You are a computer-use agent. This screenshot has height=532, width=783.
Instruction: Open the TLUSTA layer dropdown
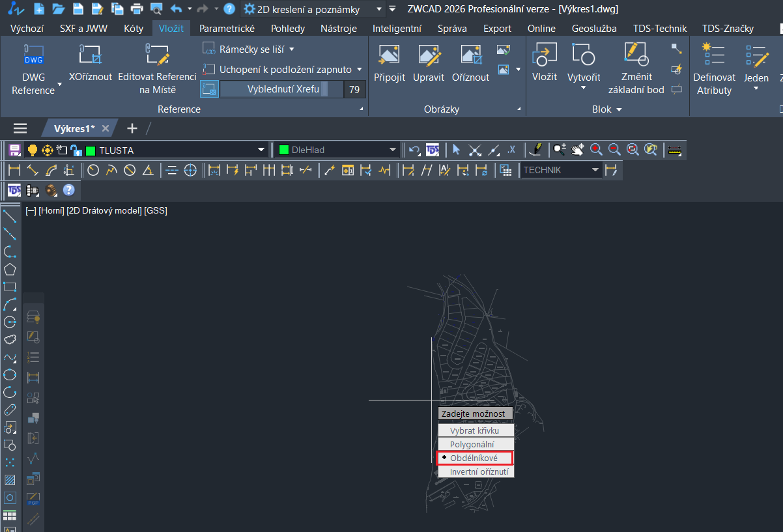point(261,150)
